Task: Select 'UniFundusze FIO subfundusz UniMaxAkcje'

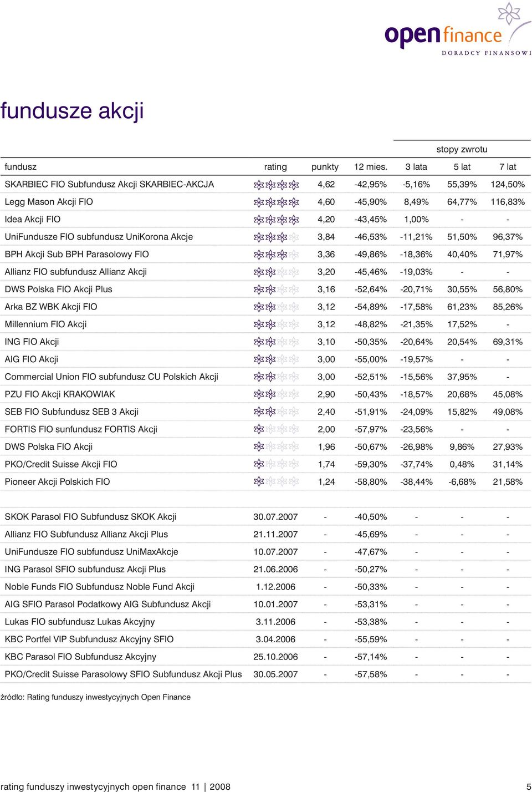Action: pos(91,551)
